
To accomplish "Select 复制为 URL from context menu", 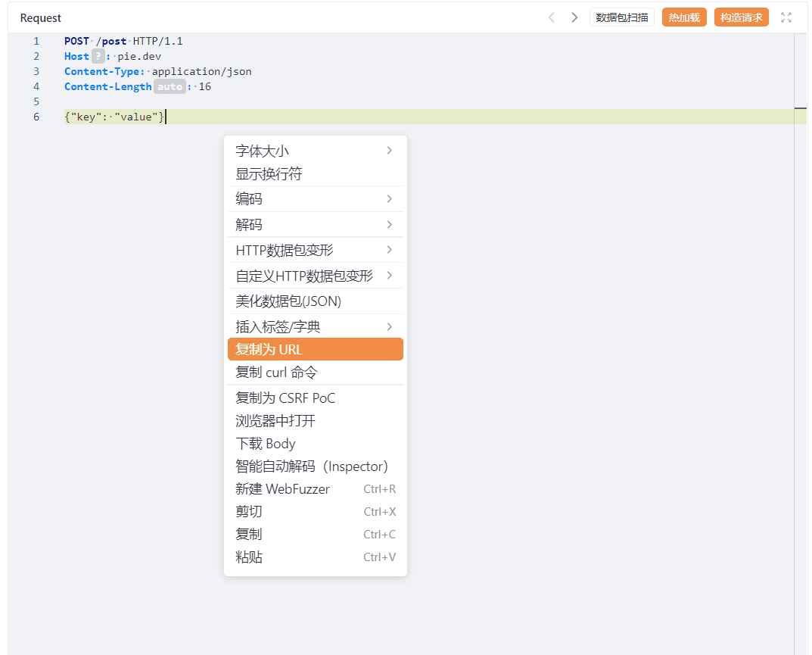I will (315, 349).
